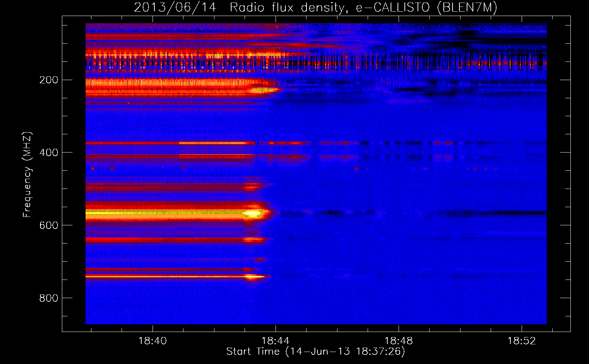Click the 18:44 time tick label
Viewport: 589px width, 364px height.
click(x=276, y=341)
